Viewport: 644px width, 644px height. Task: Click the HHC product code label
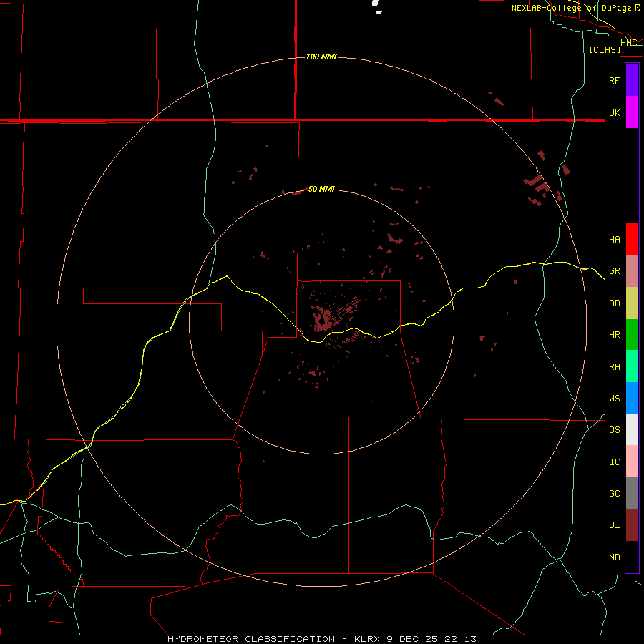(x=628, y=43)
